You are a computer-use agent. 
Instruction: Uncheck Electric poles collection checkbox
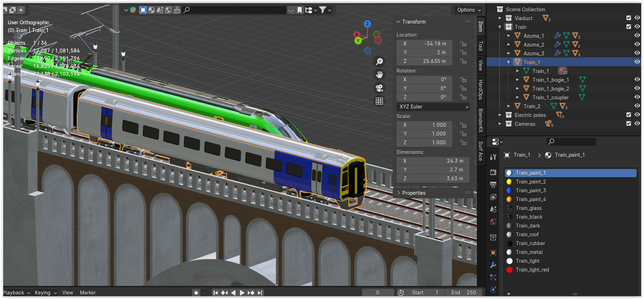click(x=629, y=115)
